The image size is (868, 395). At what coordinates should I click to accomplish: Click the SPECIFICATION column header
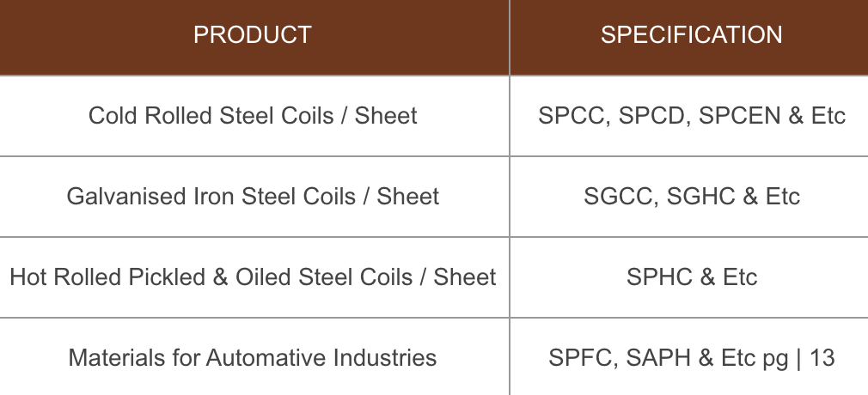[x=691, y=35]
